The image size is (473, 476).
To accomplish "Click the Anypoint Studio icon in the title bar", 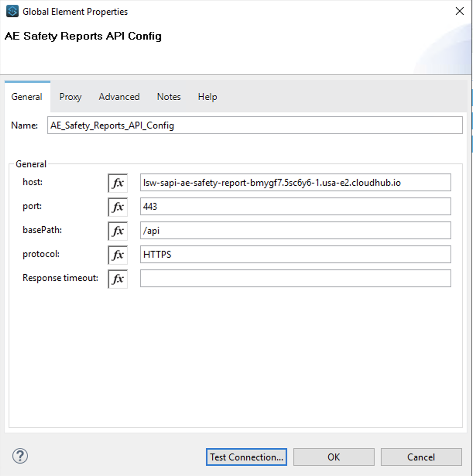I will coord(12,11).
